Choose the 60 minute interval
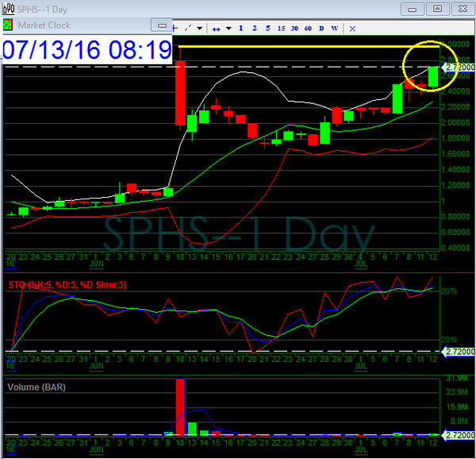The image size is (476, 459). coord(308,28)
